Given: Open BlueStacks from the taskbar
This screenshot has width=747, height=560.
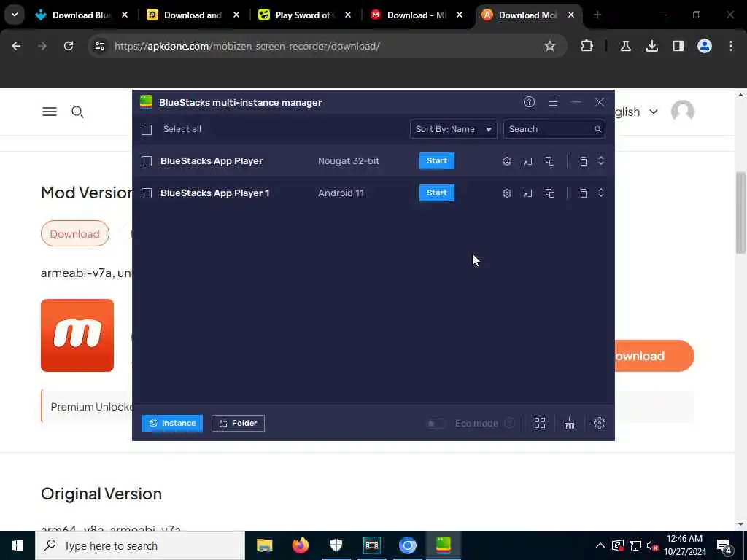Looking at the screenshot, I should 443,545.
